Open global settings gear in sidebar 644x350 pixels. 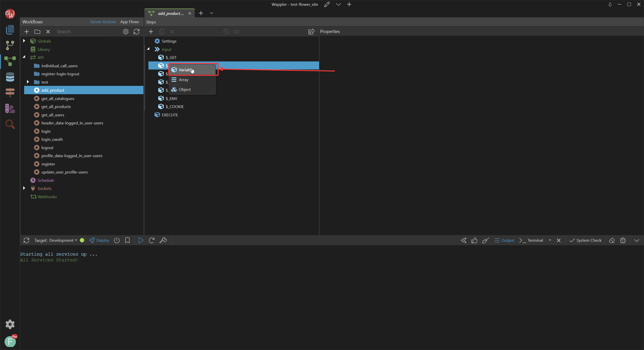coord(10,324)
